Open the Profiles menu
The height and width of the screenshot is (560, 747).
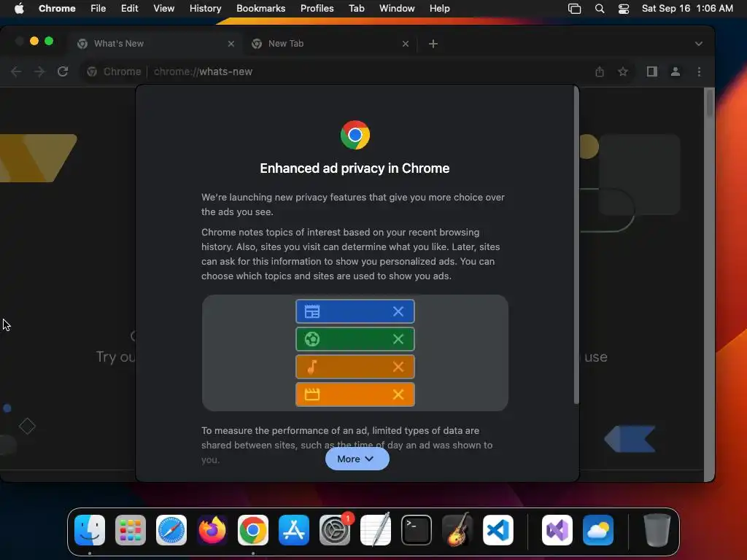(317, 9)
